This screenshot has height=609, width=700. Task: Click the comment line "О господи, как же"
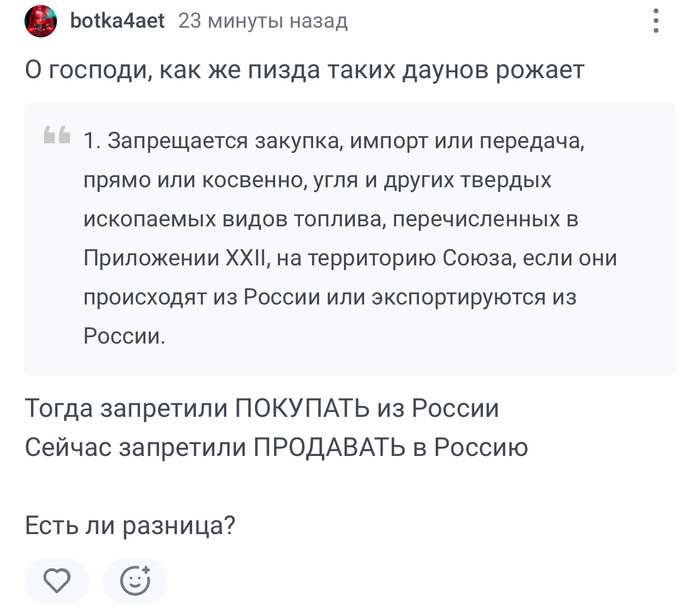(304, 72)
